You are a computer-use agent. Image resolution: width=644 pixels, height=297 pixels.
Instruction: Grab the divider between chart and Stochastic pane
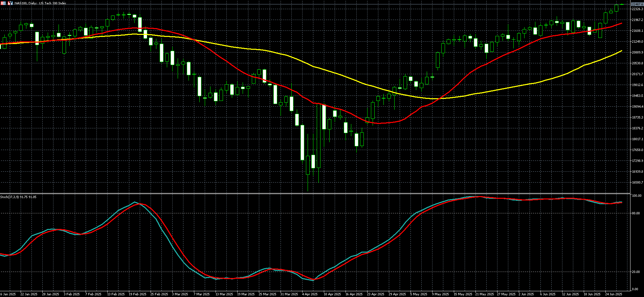click(x=315, y=194)
